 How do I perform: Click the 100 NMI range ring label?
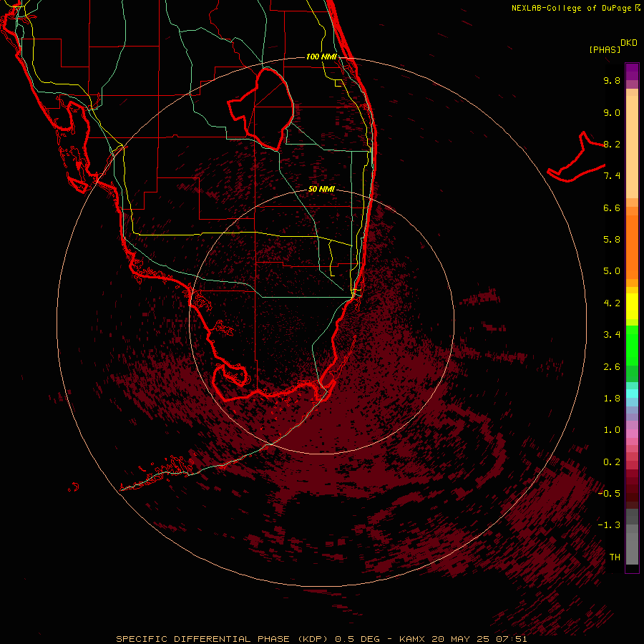(321, 57)
